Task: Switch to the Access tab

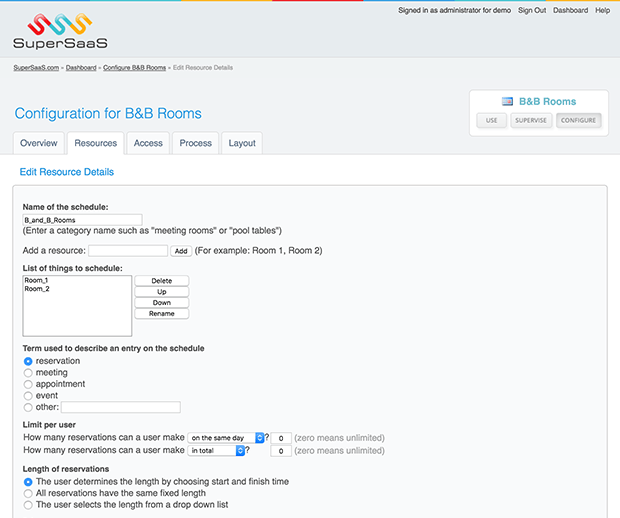Action: click(148, 143)
